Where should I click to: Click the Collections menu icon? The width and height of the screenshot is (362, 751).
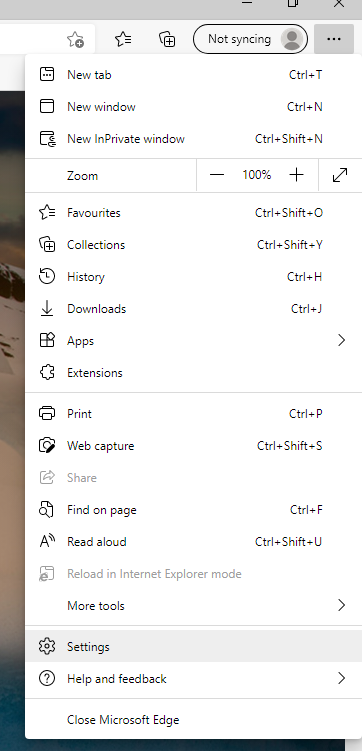click(x=47, y=245)
